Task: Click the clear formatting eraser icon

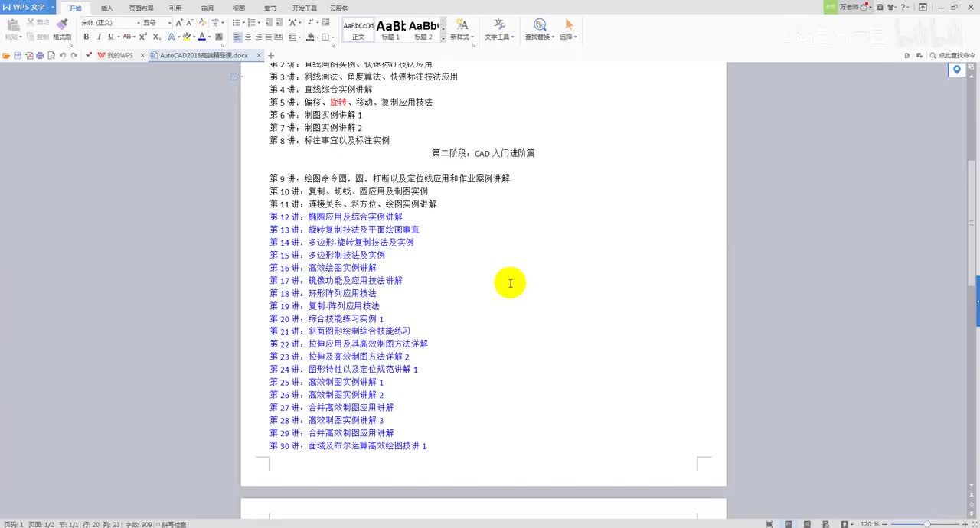Action: [x=203, y=23]
